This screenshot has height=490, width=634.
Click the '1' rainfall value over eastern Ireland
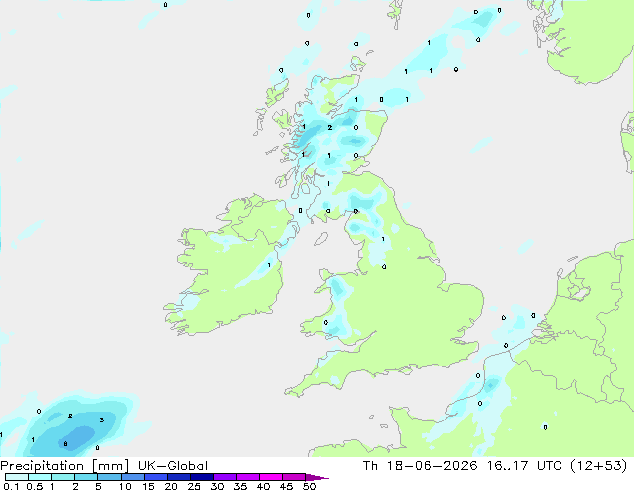tap(269, 265)
